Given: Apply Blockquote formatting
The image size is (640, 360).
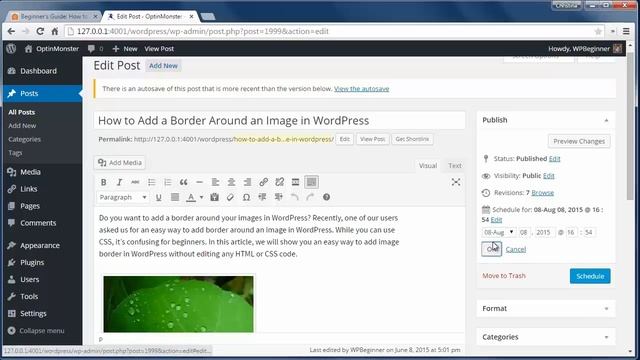Looking at the screenshot, I should 183,182.
